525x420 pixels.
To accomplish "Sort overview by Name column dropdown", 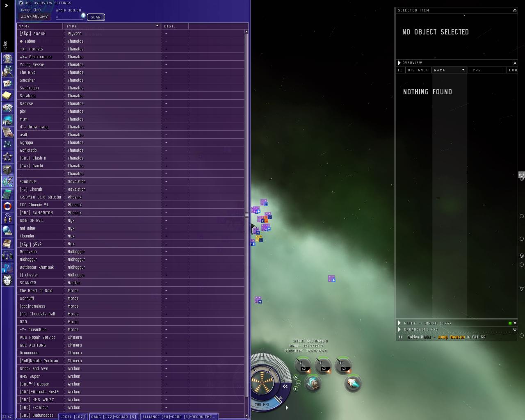I will [463, 70].
